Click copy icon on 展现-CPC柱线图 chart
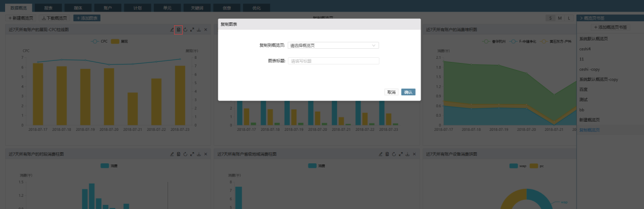This screenshot has height=209, width=644. click(178, 30)
